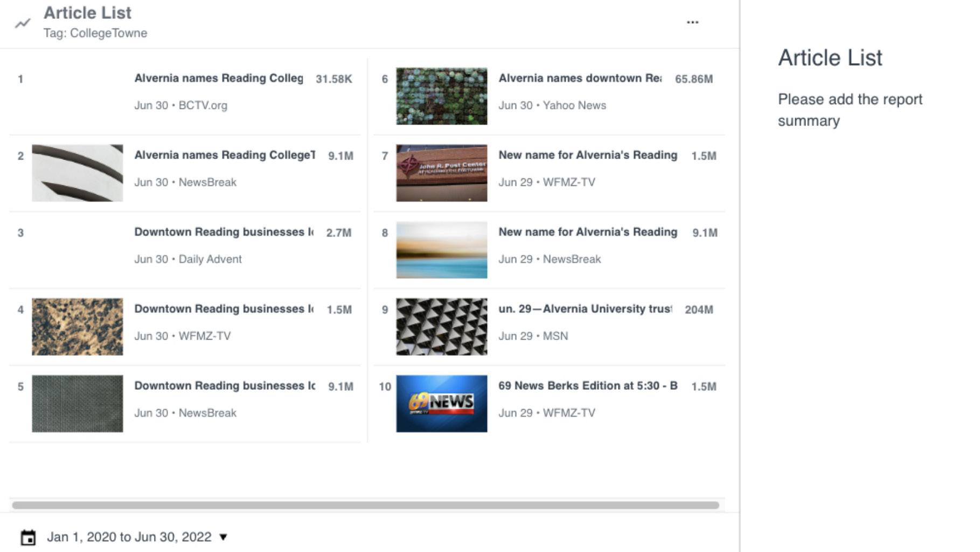The image size is (980, 552).
Task: Click the 204M reach value
Action: pos(699,310)
